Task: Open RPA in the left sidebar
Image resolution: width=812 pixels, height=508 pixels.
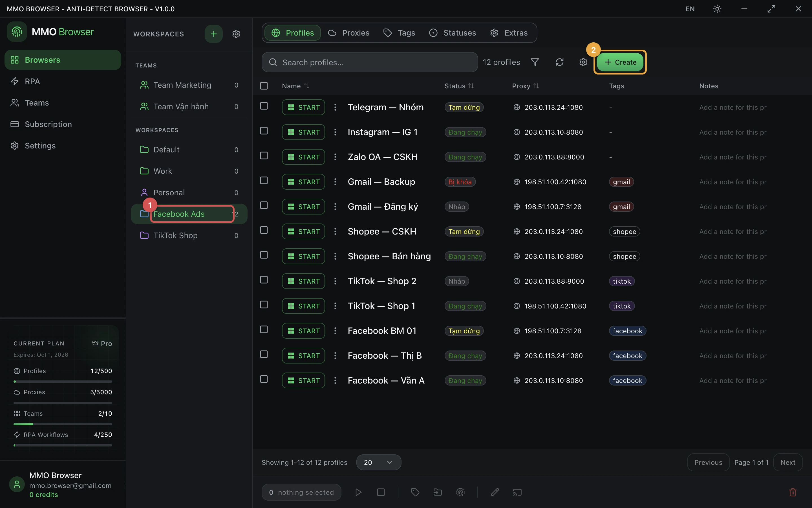Action: point(63,81)
